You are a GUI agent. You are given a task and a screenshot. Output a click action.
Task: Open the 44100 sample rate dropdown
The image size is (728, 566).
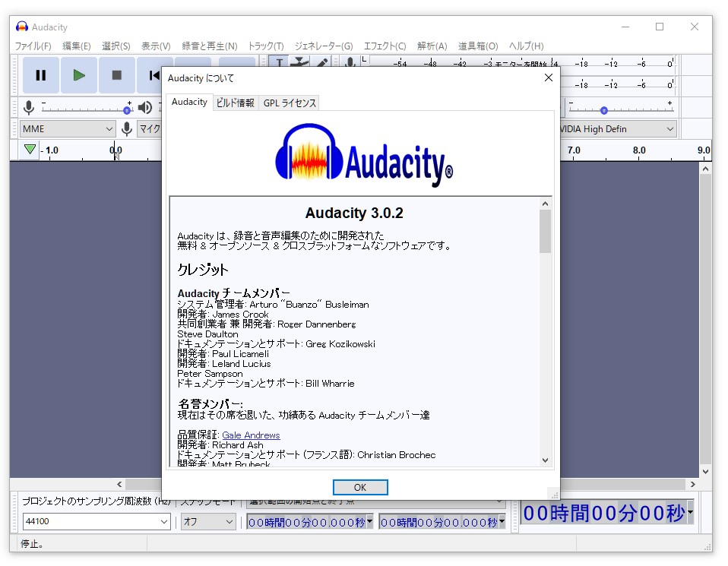tap(96, 523)
